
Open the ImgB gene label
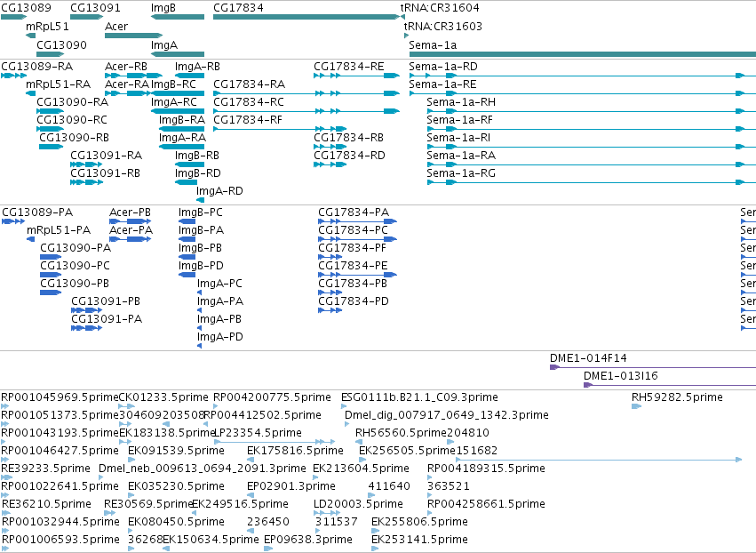point(163,8)
